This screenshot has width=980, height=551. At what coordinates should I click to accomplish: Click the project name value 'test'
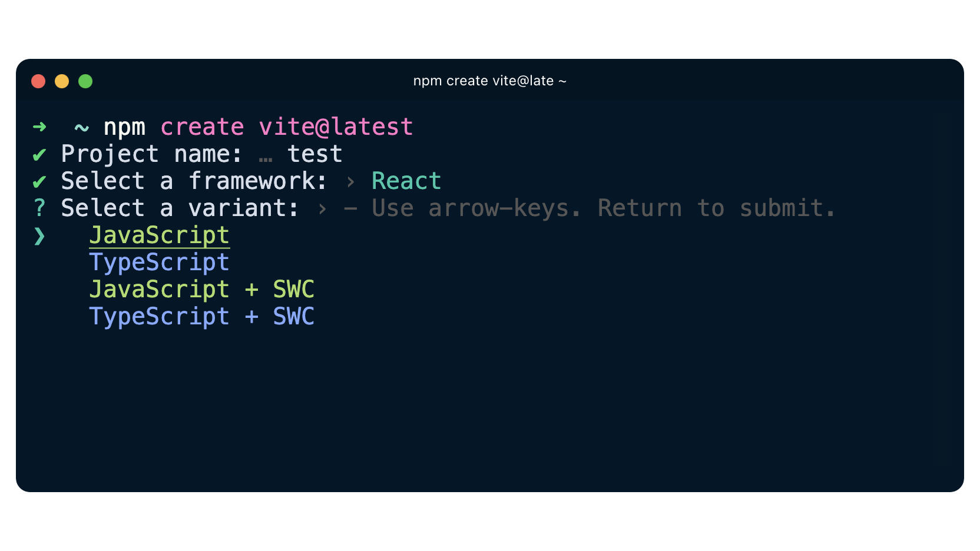pos(314,154)
